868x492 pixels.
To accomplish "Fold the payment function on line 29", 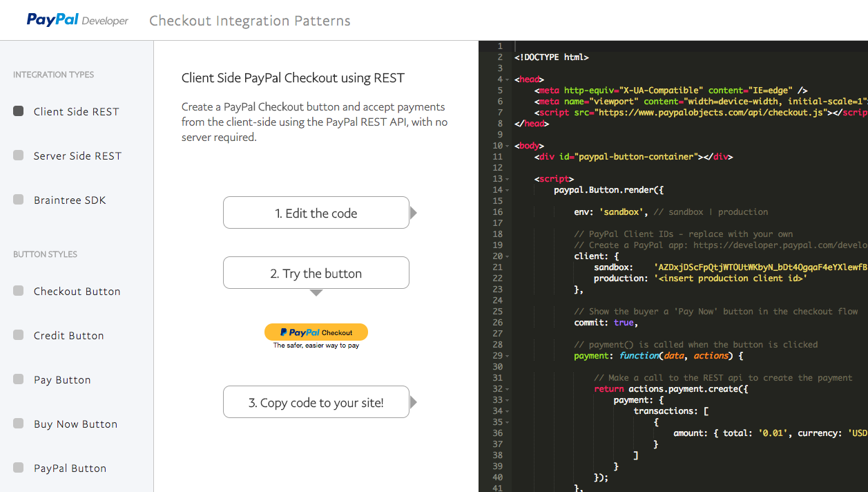I will tap(507, 356).
